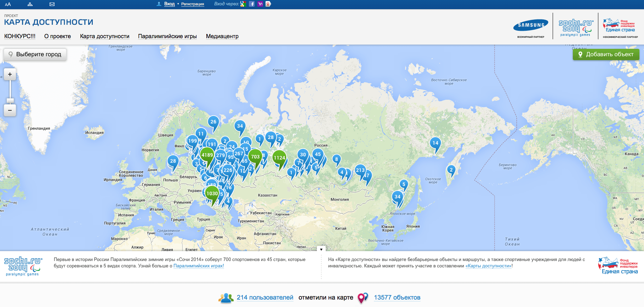Open the 'Выберите город' city selector

tap(35, 54)
